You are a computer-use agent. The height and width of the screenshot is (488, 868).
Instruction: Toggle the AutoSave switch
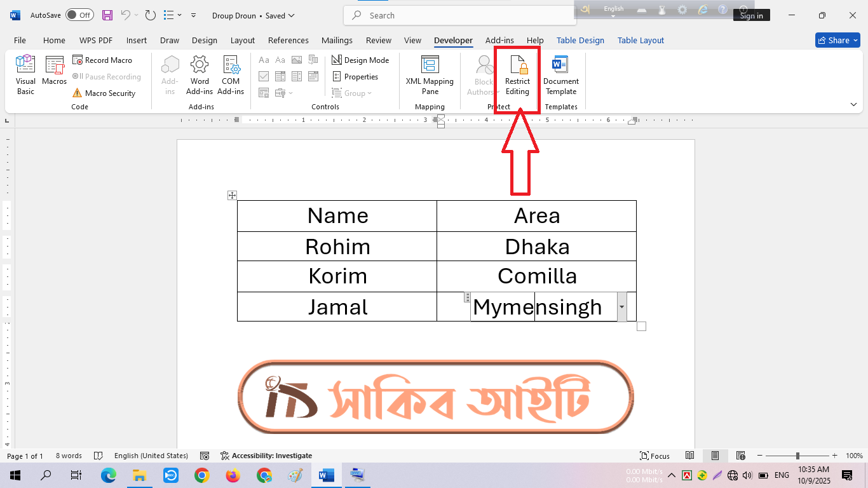click(x=79, y=15)
